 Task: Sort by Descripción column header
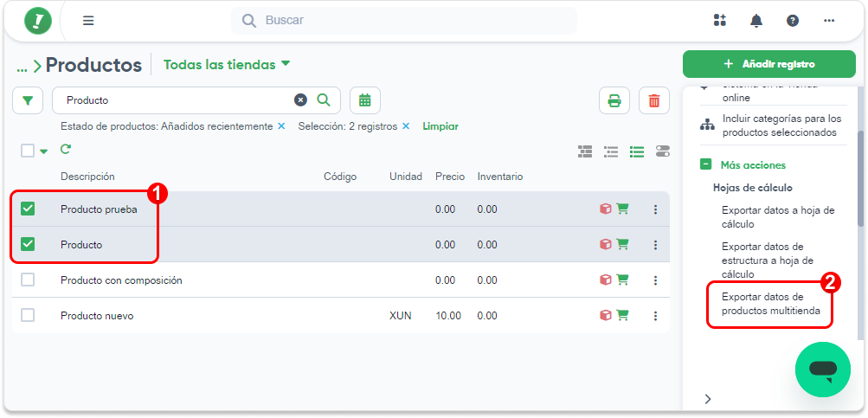87,177
